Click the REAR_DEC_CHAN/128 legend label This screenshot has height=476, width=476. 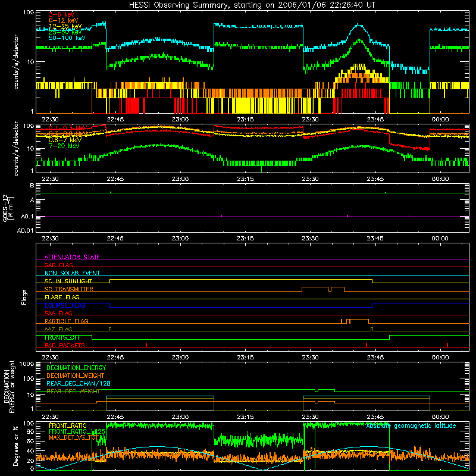tap(79, 383)
